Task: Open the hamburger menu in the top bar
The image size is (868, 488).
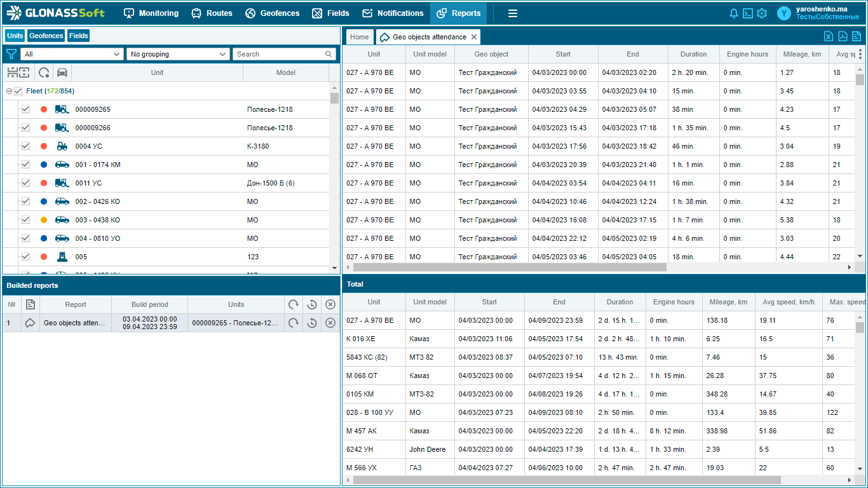Action: pyautogui.click(x=513, y=13)
